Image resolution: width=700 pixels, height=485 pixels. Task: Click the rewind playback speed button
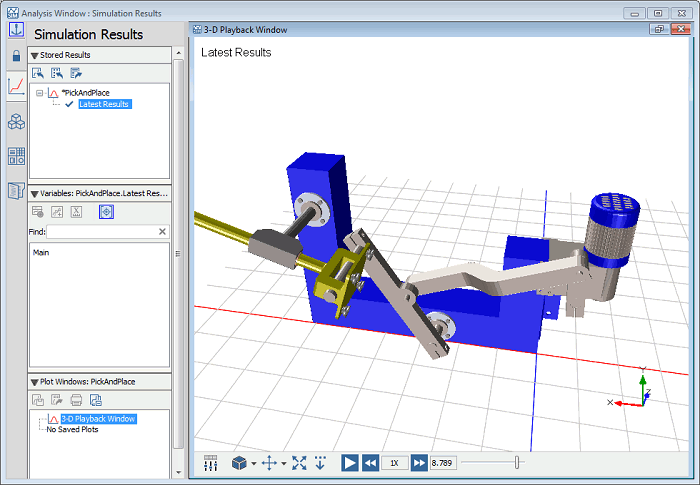tap(370, 463)
